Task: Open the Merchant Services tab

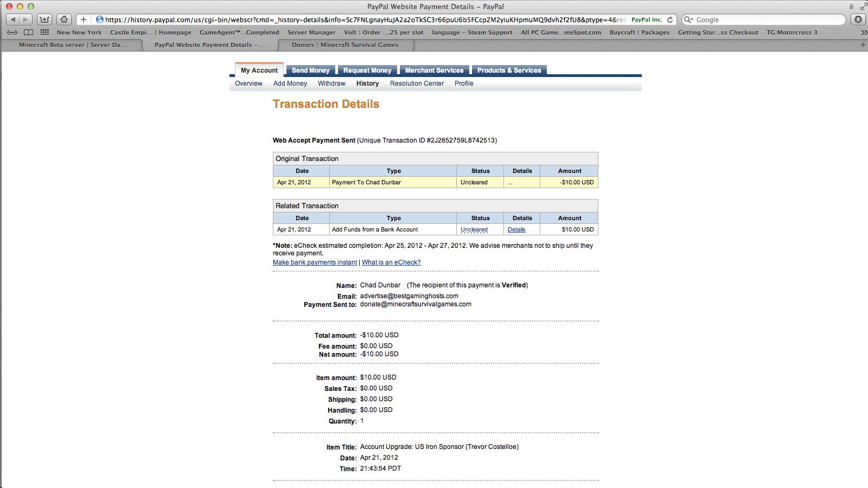Action: [x=434, y=70]
